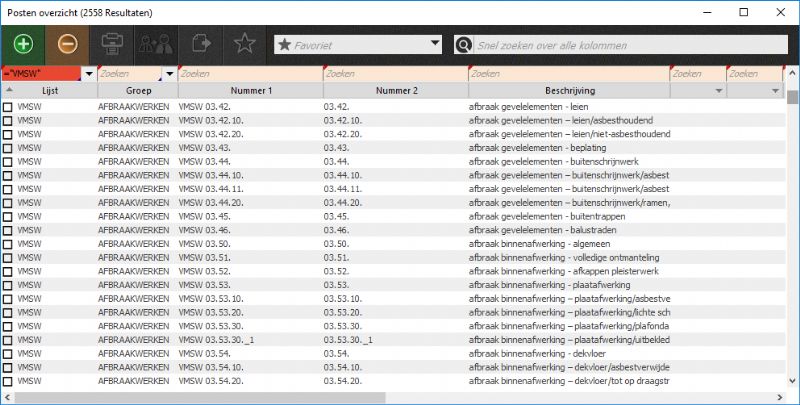Click the green add (plus) button

[x=23, y=44]
